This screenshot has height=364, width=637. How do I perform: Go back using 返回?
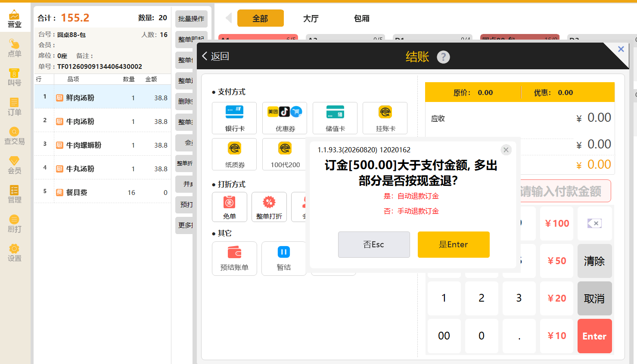pos(215,56)
